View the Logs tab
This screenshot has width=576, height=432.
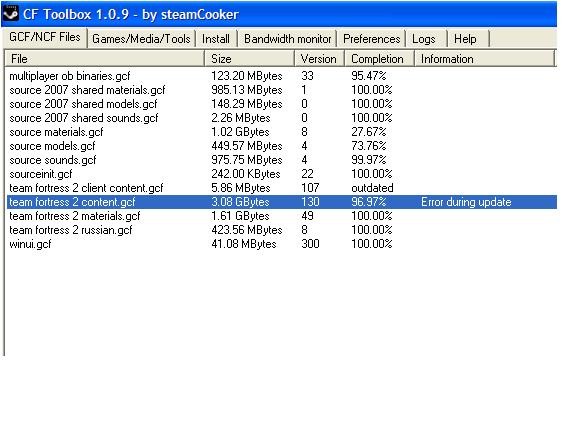pyautogui.click(x=424, y=39)
